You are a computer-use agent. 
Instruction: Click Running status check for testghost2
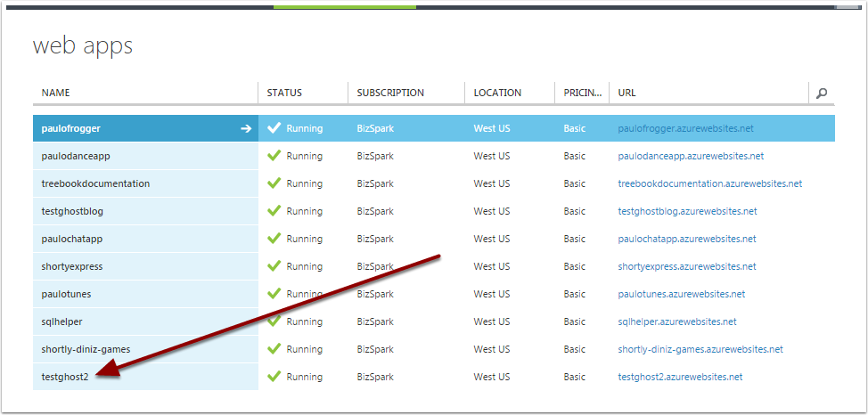[274, 378]
